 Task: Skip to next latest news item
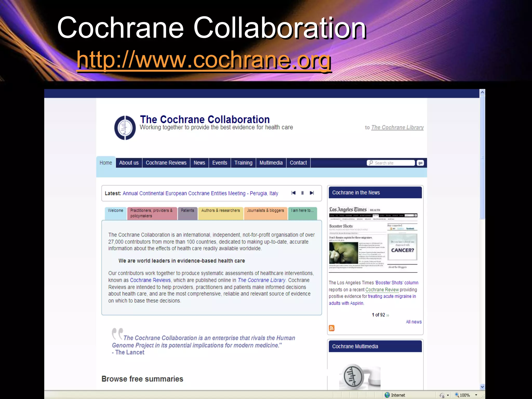coord(312,193)
